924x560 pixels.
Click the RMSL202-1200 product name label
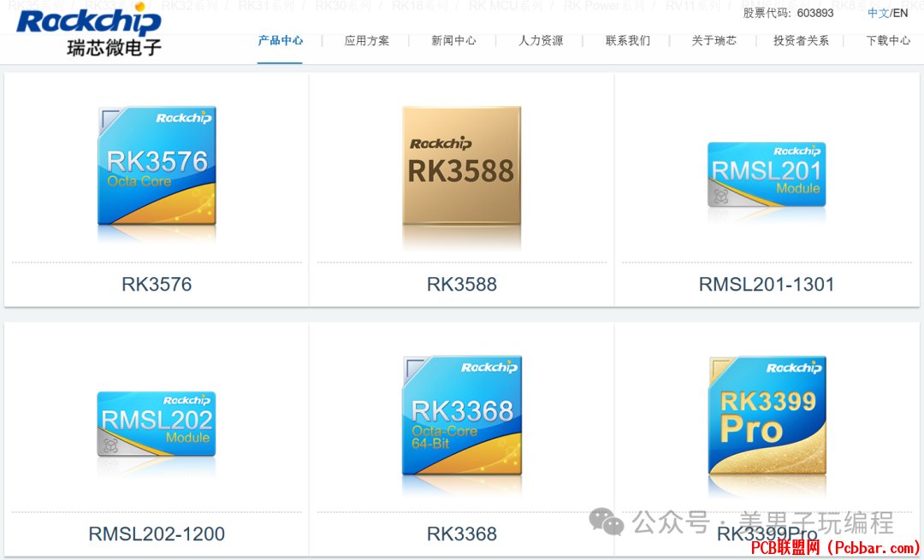point(157,534)
